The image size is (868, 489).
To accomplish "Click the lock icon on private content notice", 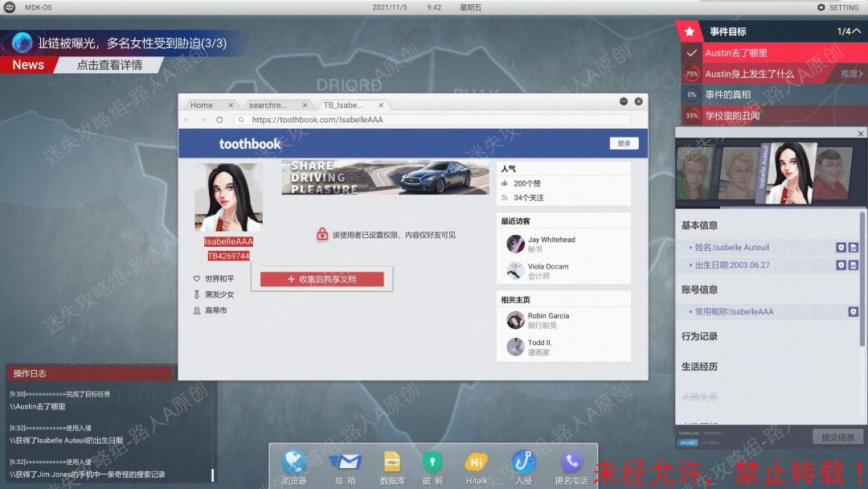I will [x=322, y=234].
